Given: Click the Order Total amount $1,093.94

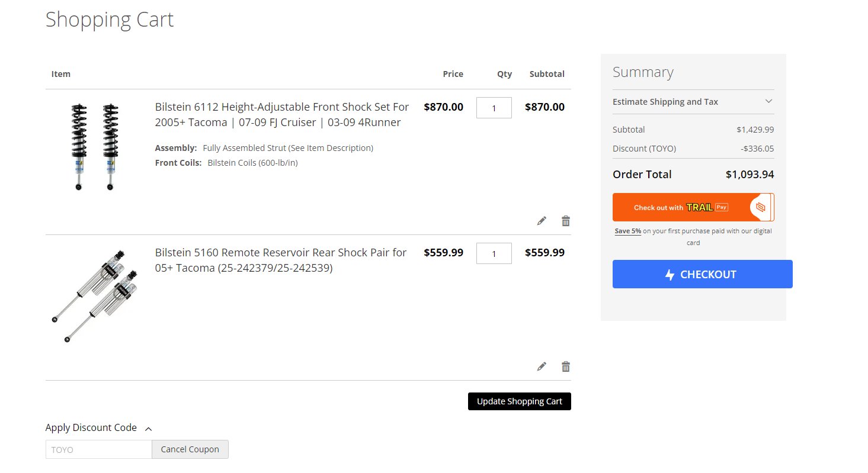Looking at the screenshot, I should (750, 175).
